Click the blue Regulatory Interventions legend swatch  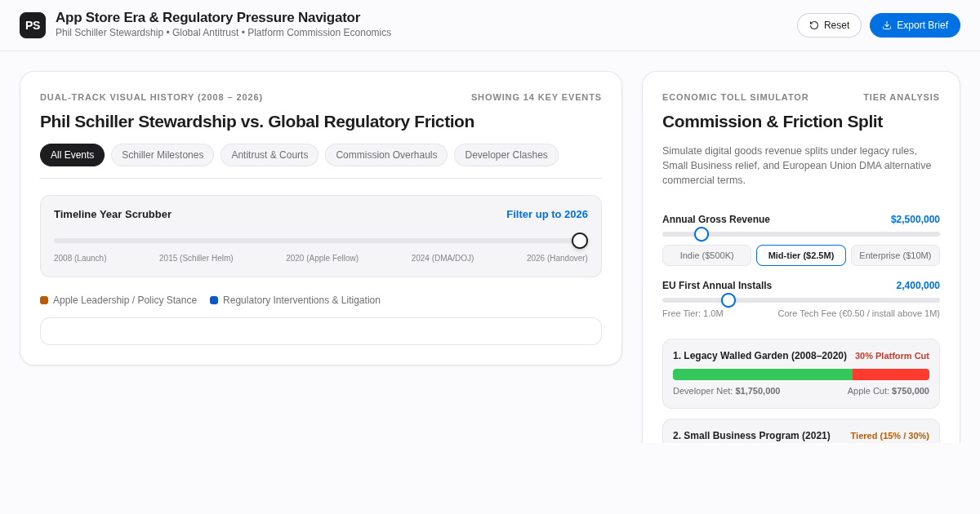click(x=214, y=300)
